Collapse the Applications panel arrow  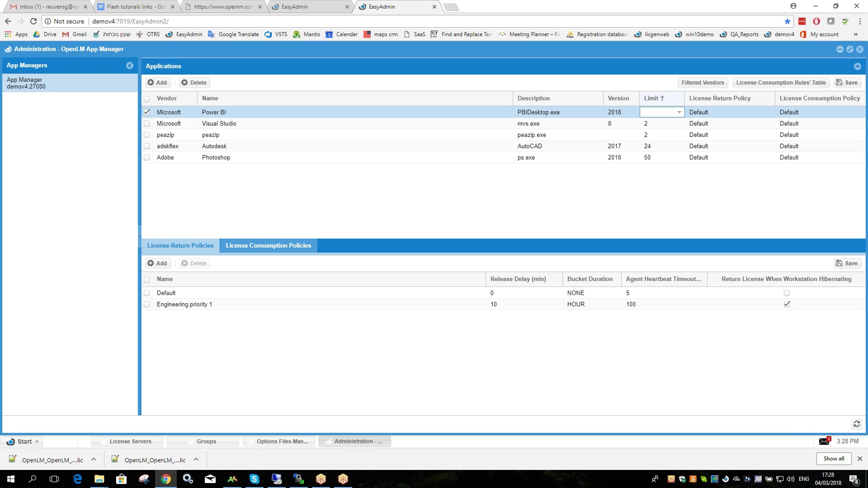pos(858,66)
